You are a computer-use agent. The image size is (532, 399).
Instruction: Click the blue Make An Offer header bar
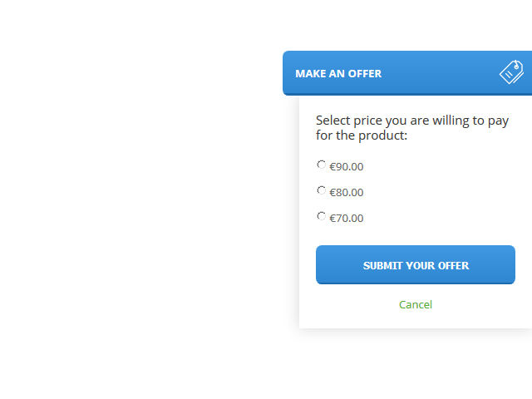[407, 73]
